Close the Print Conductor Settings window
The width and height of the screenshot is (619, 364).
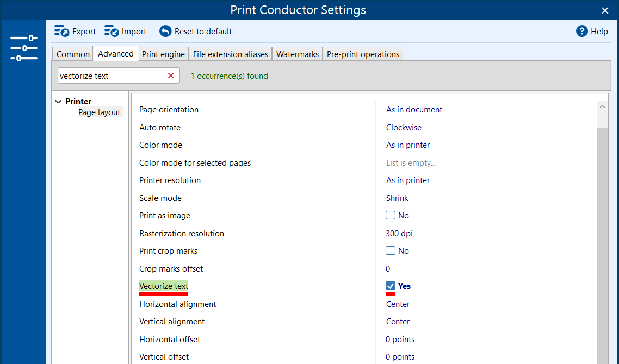pos(605,10)
